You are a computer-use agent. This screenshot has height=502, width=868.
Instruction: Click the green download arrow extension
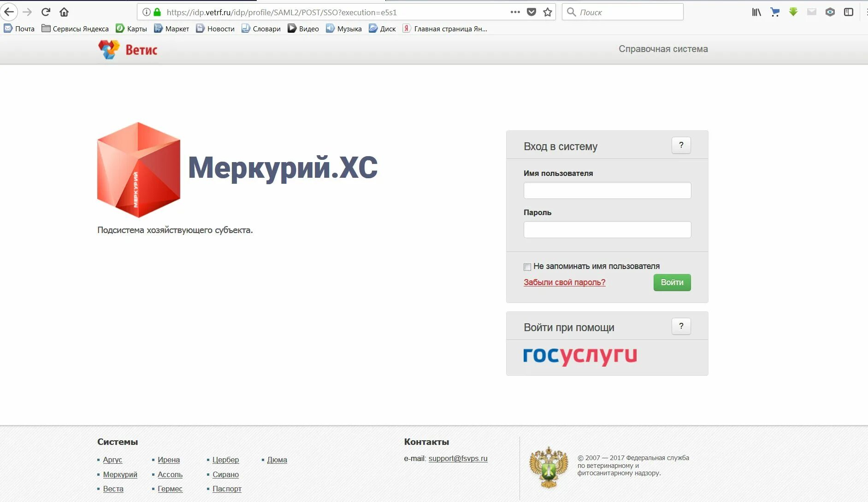[x=793, y=12]
